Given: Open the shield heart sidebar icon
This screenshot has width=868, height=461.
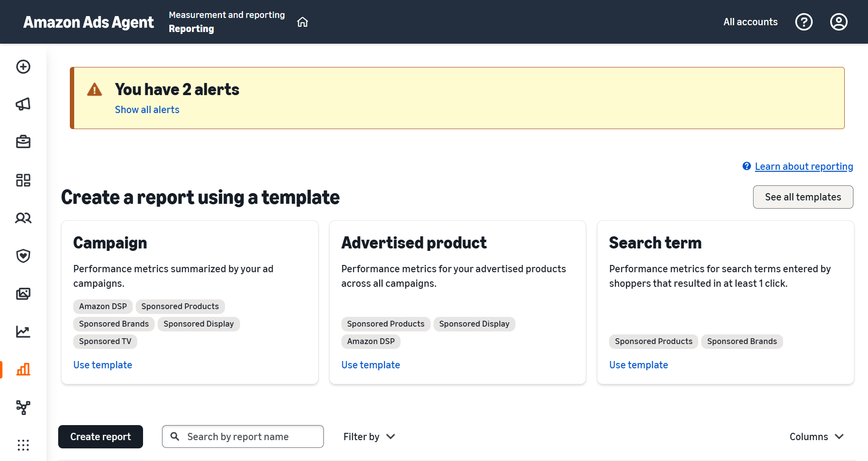Looking at the screenshot, I should 23,256.
